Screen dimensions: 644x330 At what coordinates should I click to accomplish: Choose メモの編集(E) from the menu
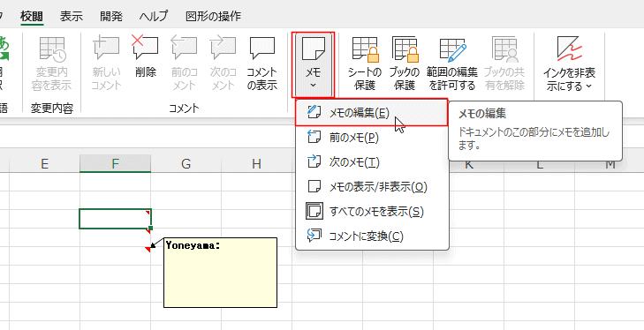click(371, 113)
